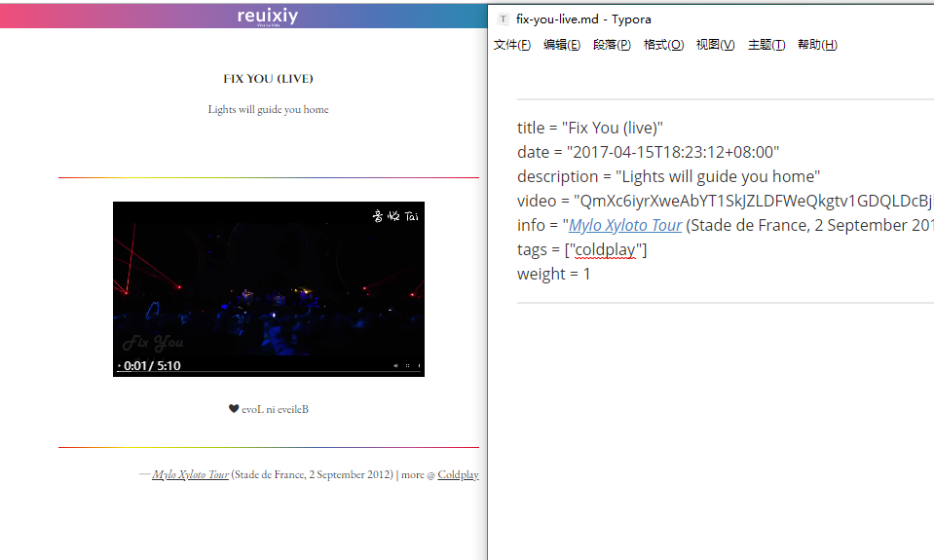Viewport: 934px width, 560px height.
Task: Click the evoL ni eveileB text
Action: (276, 409)
